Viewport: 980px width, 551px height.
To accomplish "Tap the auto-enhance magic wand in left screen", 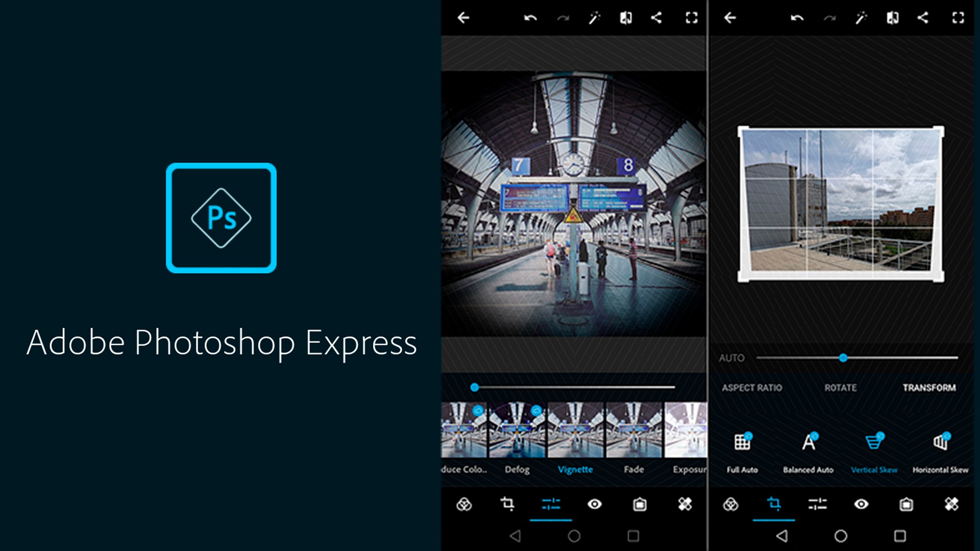I will pos(594,18).
